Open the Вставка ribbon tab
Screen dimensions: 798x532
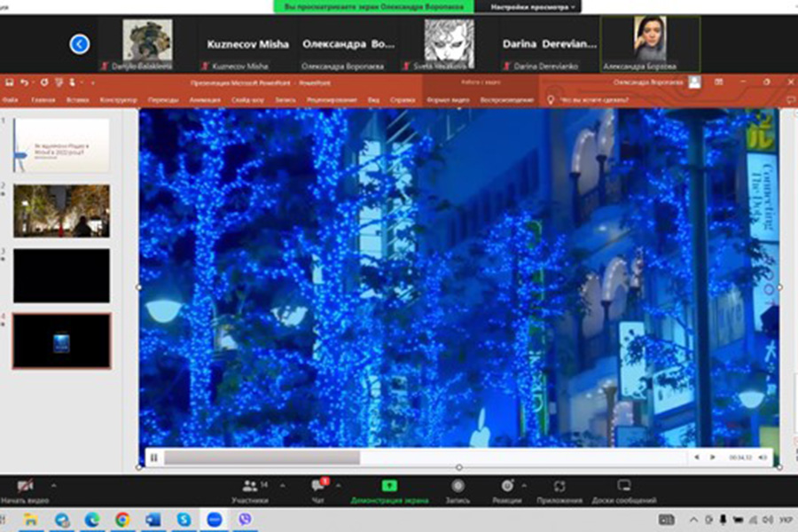tap(77, 100)
